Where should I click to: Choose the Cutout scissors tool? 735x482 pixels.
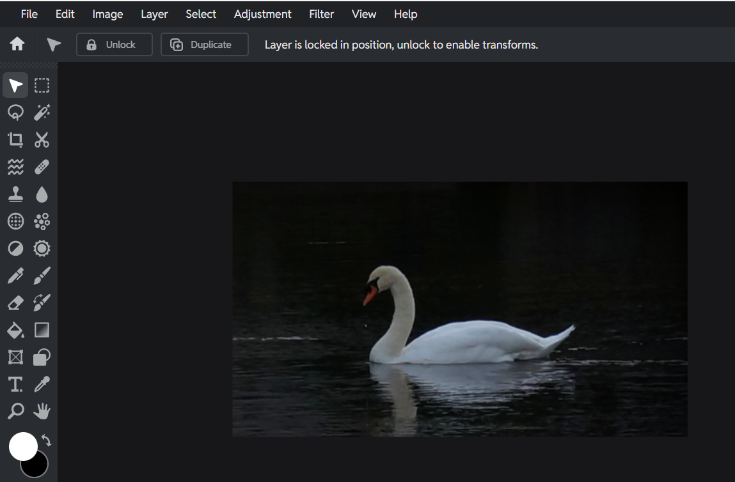pyautogui.click(x=42, y=140)
